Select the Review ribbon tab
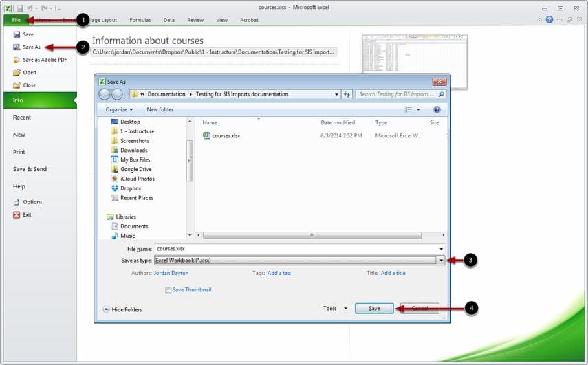 [195, 20]
